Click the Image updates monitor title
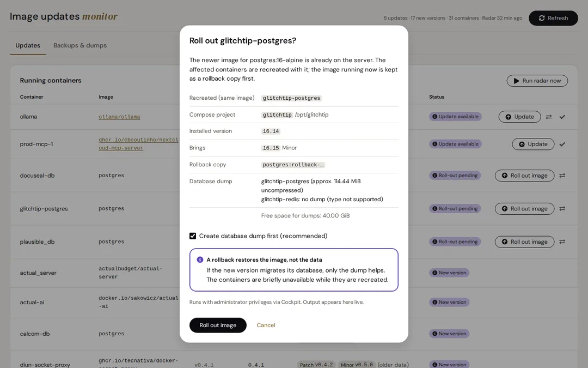Image resolution: width=588 pixels, height=368 pixels. tap(63, 16)
